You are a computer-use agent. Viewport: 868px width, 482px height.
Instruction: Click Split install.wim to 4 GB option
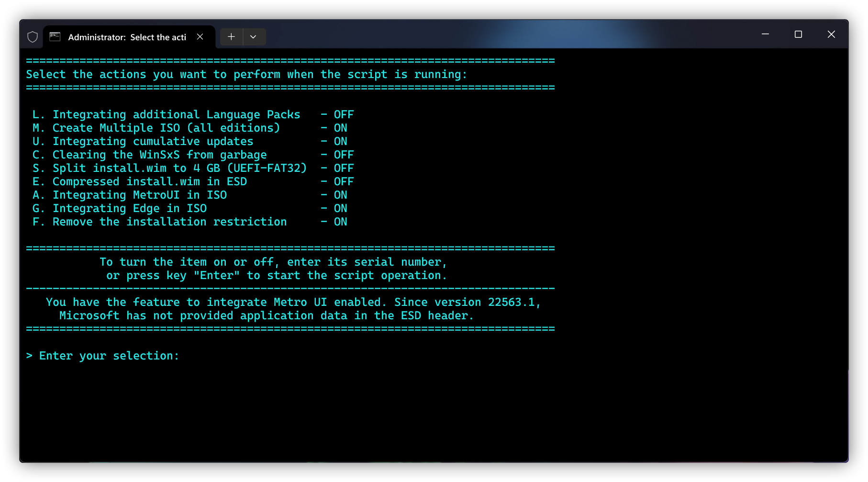[179, 168]
